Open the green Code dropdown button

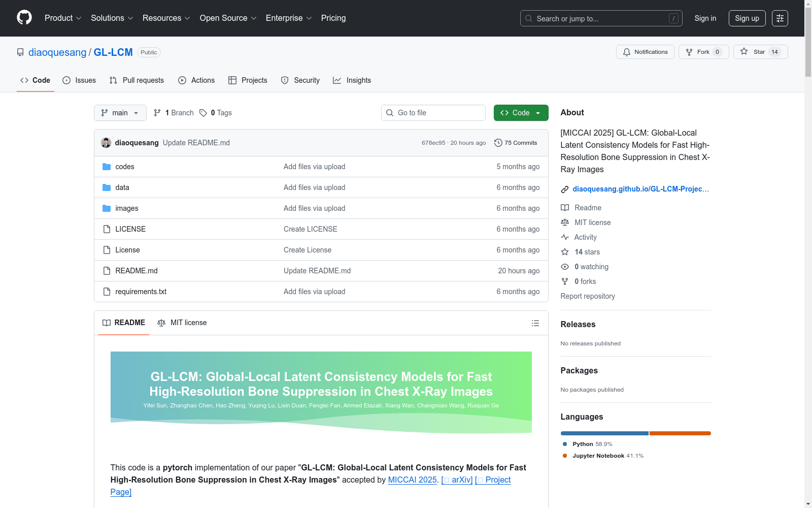[x=521, y=113]
